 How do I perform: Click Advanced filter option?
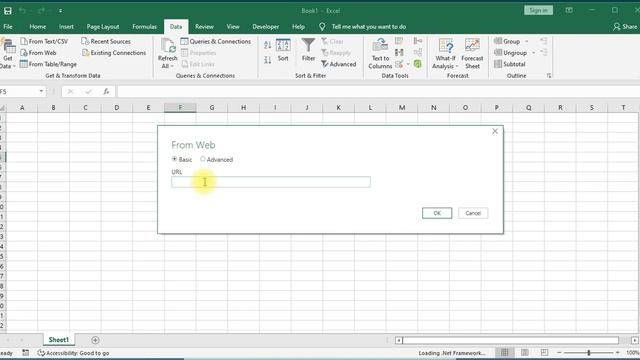tap(338, 64)
